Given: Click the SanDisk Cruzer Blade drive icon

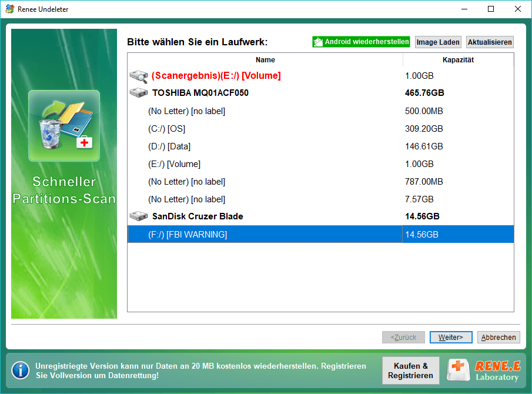Looking at the screenshot, I should point(138,216).
